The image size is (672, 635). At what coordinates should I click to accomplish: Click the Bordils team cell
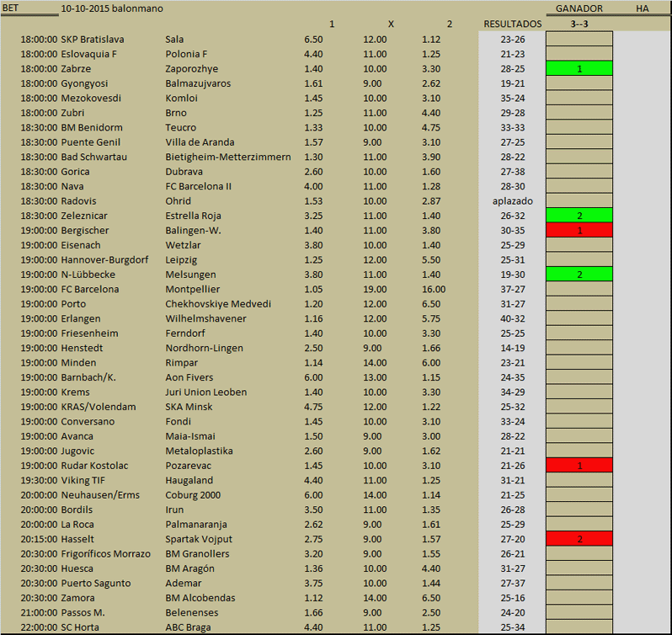pos(77,510)
